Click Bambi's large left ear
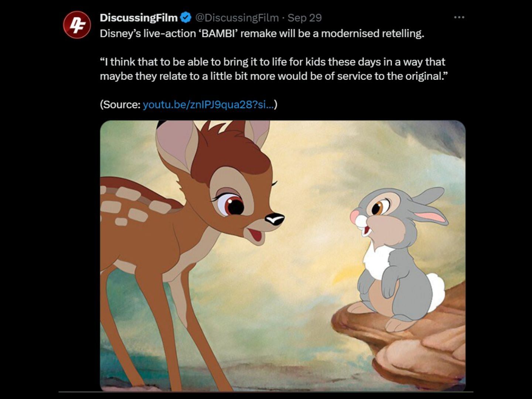Viewport: 532px width, 399px height. 174,142
